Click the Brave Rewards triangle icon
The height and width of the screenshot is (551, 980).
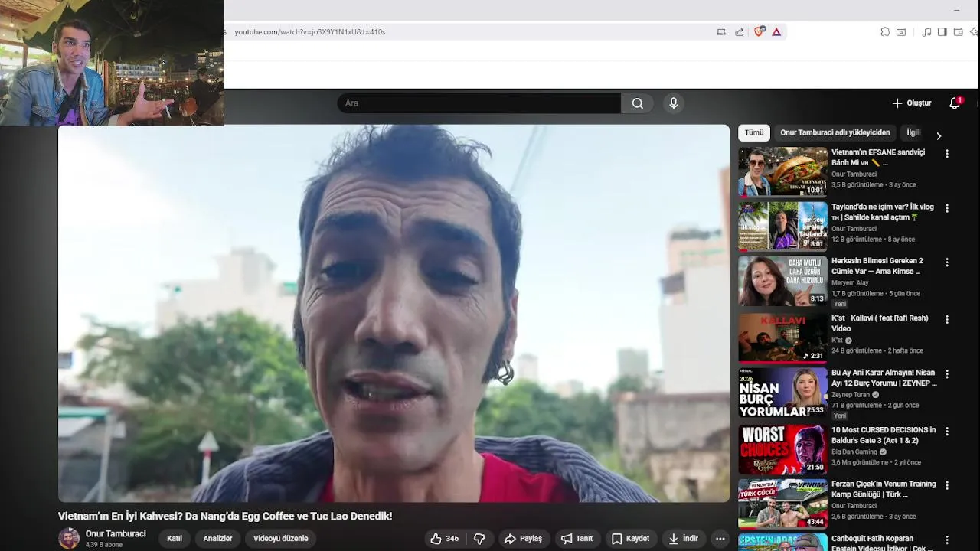(776, 32)
